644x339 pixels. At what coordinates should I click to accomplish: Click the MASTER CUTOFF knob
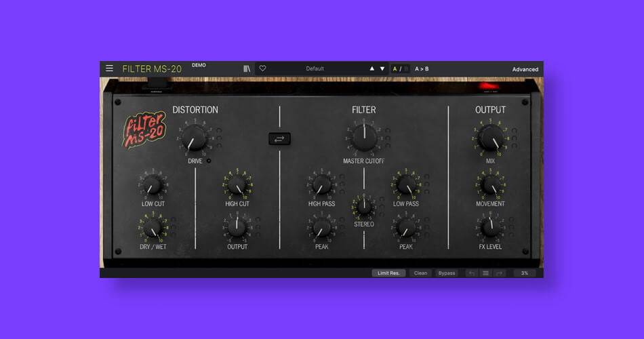[364, 138]
